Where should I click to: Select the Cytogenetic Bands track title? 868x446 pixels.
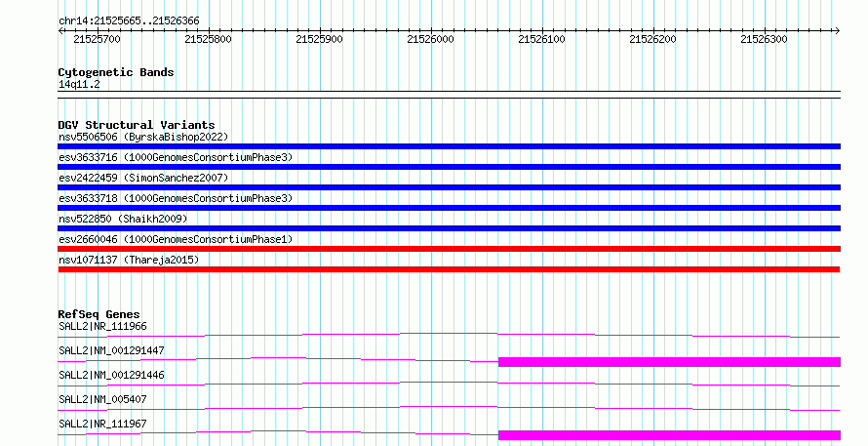[x=116, y=72]
